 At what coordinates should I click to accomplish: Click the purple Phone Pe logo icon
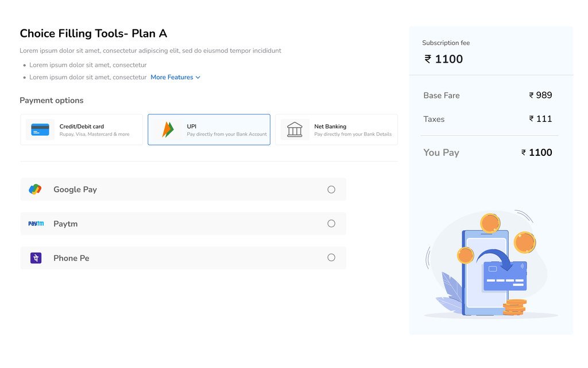pyautogui.click(x=36, y=258)
